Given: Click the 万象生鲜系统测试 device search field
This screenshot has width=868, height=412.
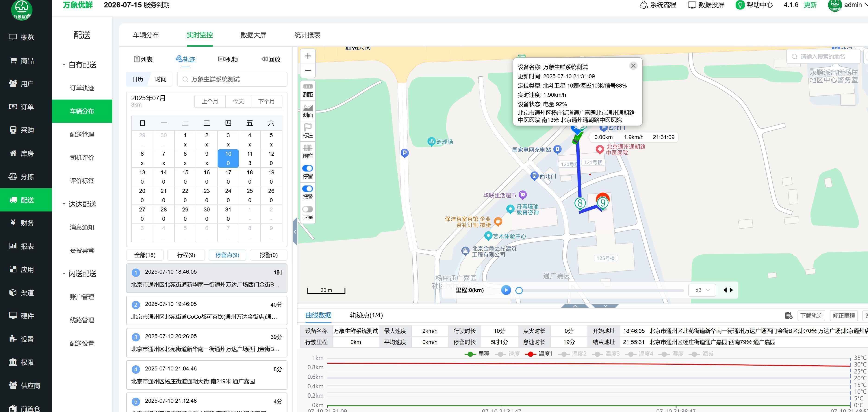Looking at the screenshot, I should 232,79.
